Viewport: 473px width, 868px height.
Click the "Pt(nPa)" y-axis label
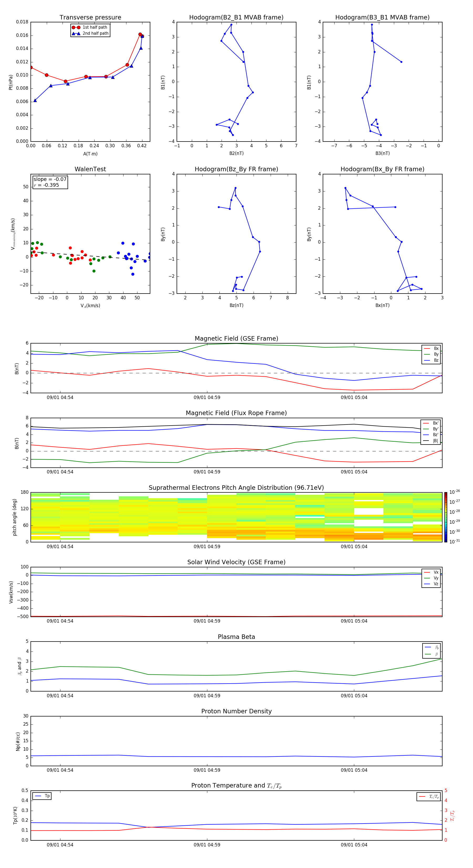[11, 82]
